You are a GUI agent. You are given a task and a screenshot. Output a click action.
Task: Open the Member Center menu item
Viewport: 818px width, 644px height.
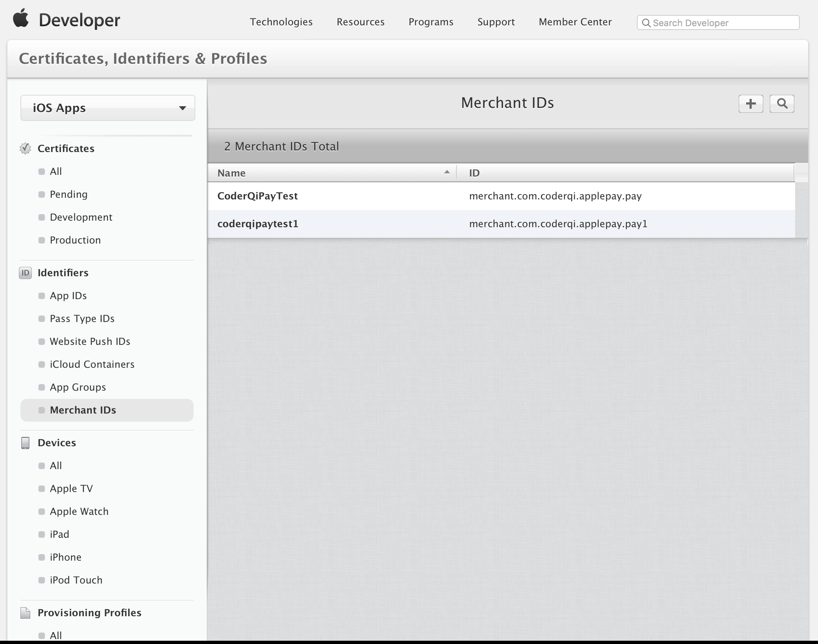[x=575, y=22]
